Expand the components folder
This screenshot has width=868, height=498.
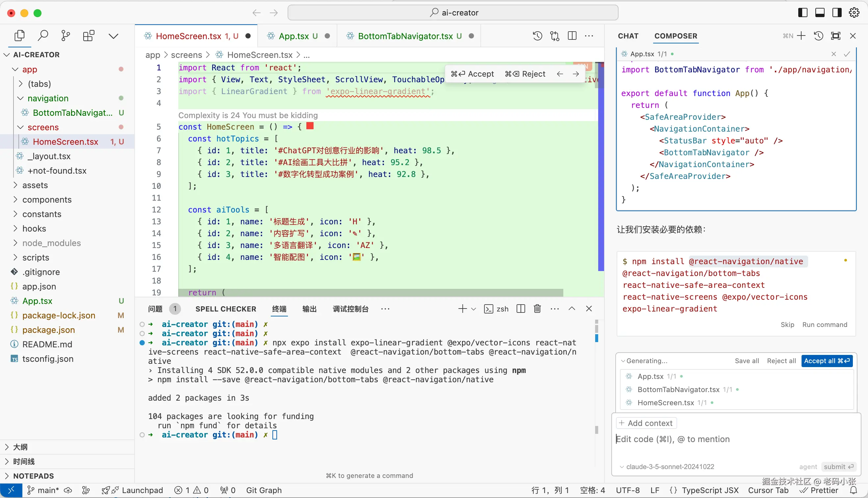(47, 200)
